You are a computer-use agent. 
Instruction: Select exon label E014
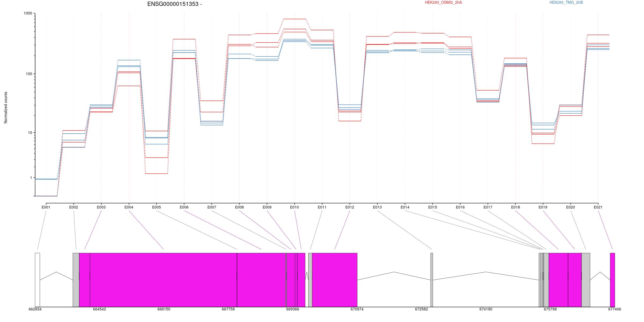(x=405, y=207)
